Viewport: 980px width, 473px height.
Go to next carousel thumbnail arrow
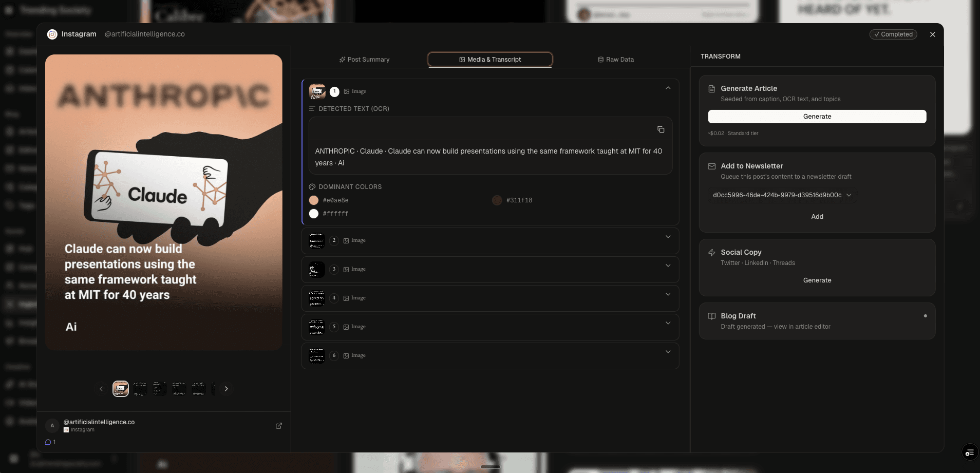pos(226,389)
